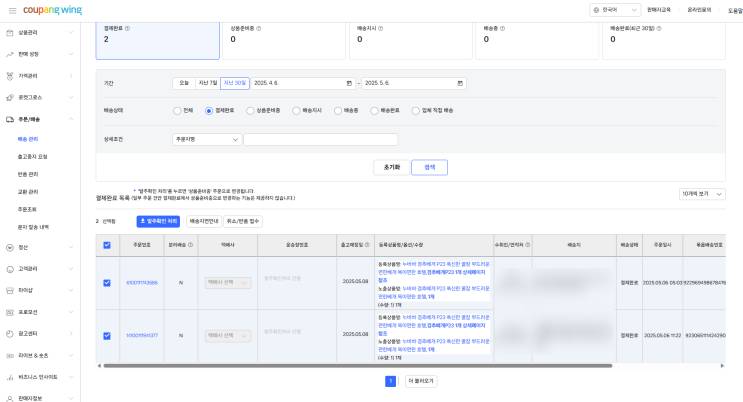Screen dimensions: 743x402
Task: Click the blue 발주확인 처리 button
Action: tap(158, 221)
